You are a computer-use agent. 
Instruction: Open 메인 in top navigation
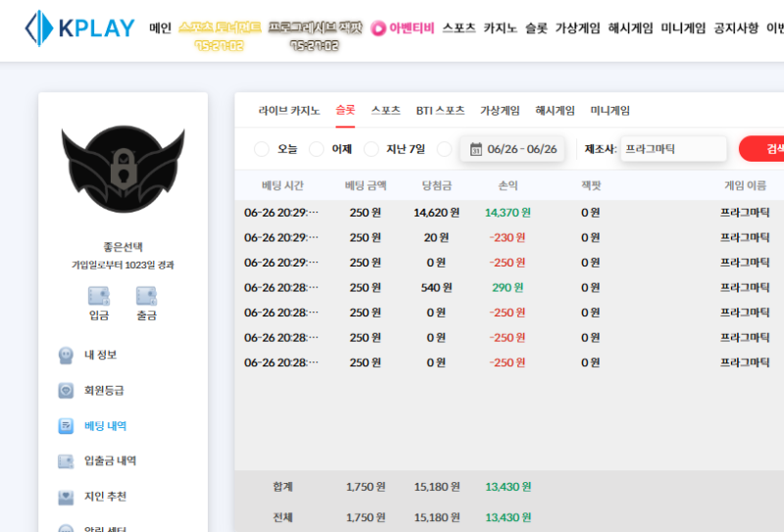(x=160, y=28)
